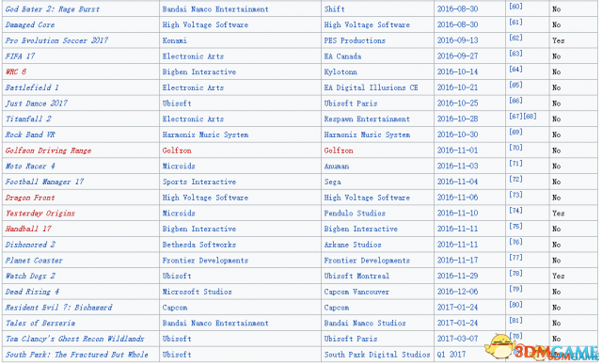Open Pro Evolution Soccer 2017 article
Viewport: 602px width, 364px height.
point(56,40)
